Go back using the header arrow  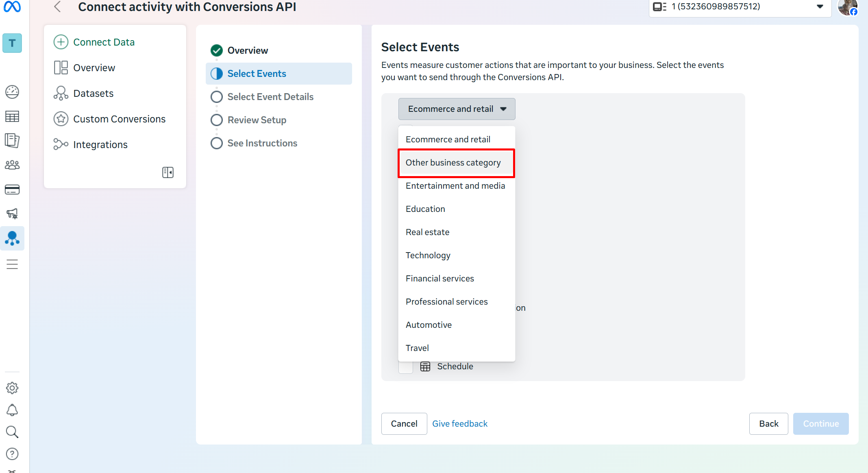click(x=58, y=7)
